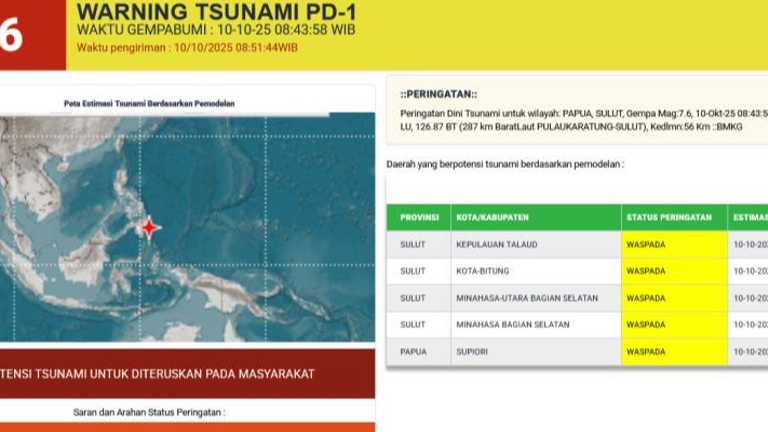Click yellow WASPADA status for Supiori

(x=673, y=352)
